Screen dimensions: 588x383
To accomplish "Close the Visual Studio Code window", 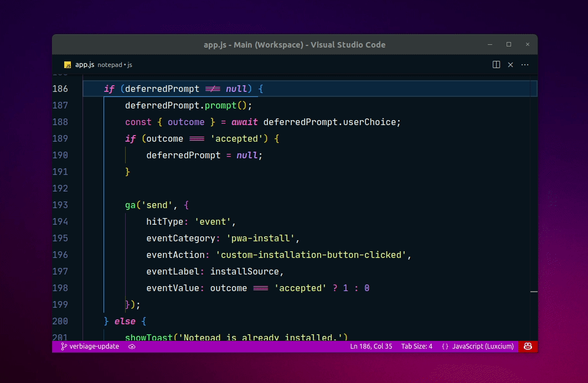I will pyautogui.click(x=528, y=44).
